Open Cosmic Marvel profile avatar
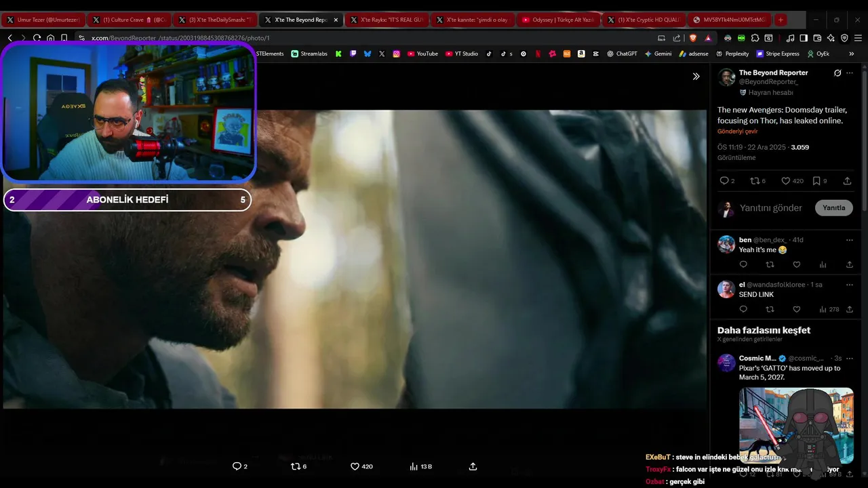 726,362
